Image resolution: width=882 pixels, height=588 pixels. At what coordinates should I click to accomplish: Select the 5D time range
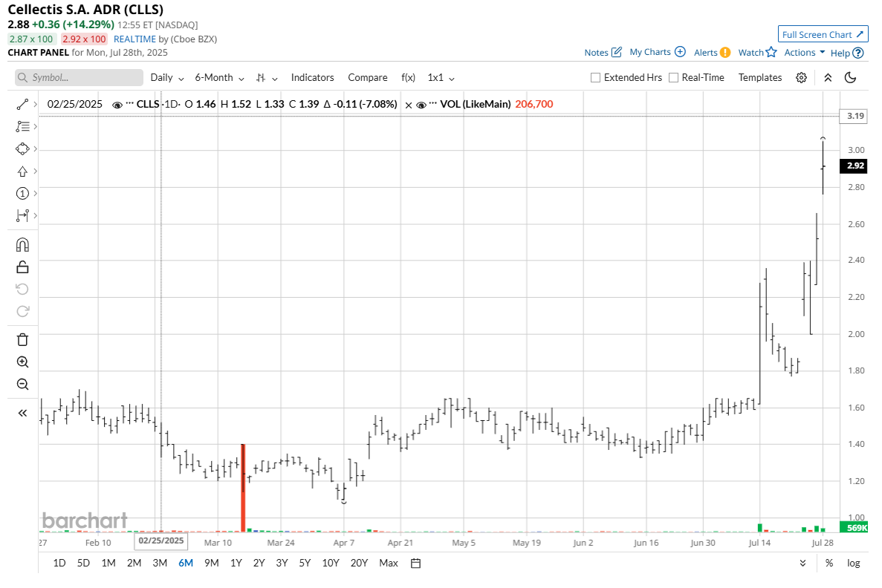click(x=83, y=563)
